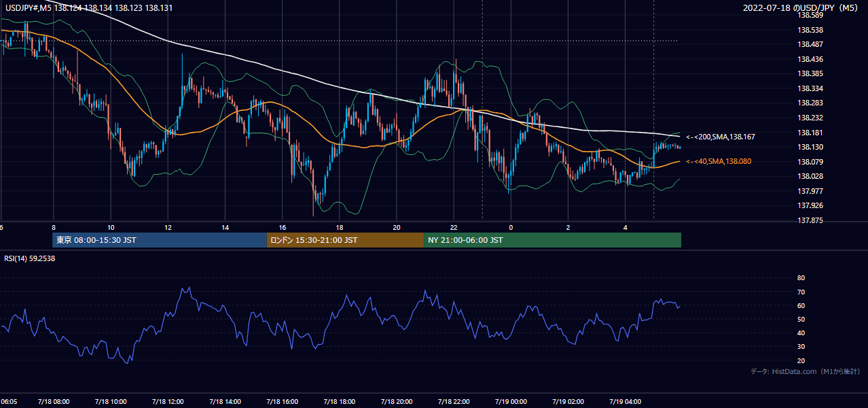
Task: Click price axis value 137.926
Action: coord(811,205)
